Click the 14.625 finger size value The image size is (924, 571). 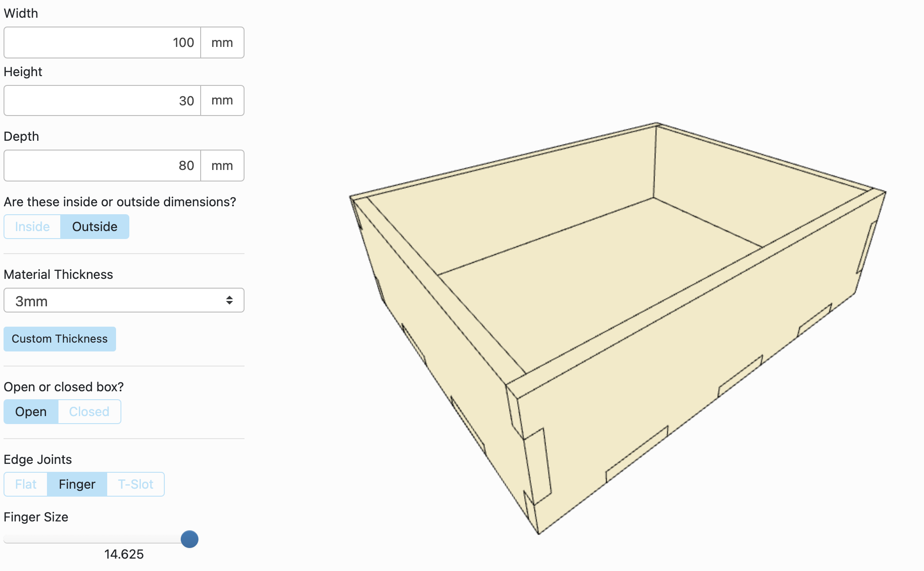[x=124, y=554]
